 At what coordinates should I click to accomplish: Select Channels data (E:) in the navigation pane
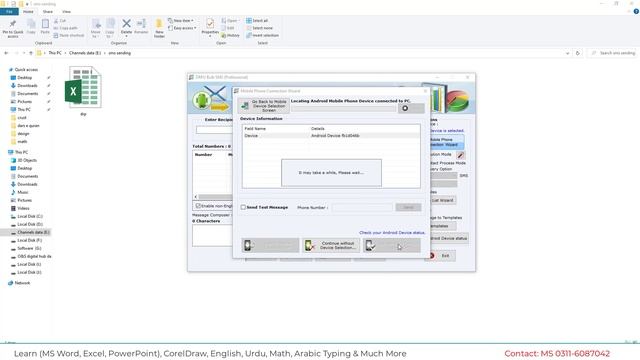point(33,232)
